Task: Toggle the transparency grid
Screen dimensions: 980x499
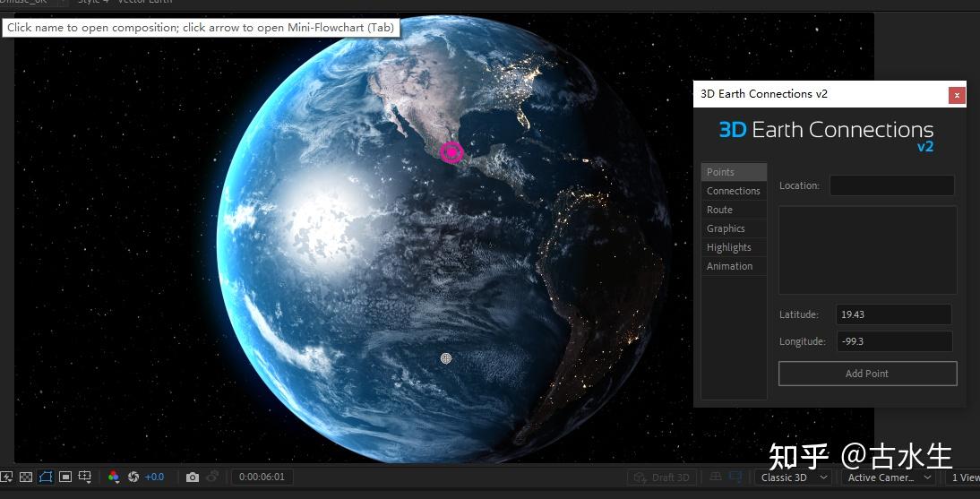Action: (26, 477)
